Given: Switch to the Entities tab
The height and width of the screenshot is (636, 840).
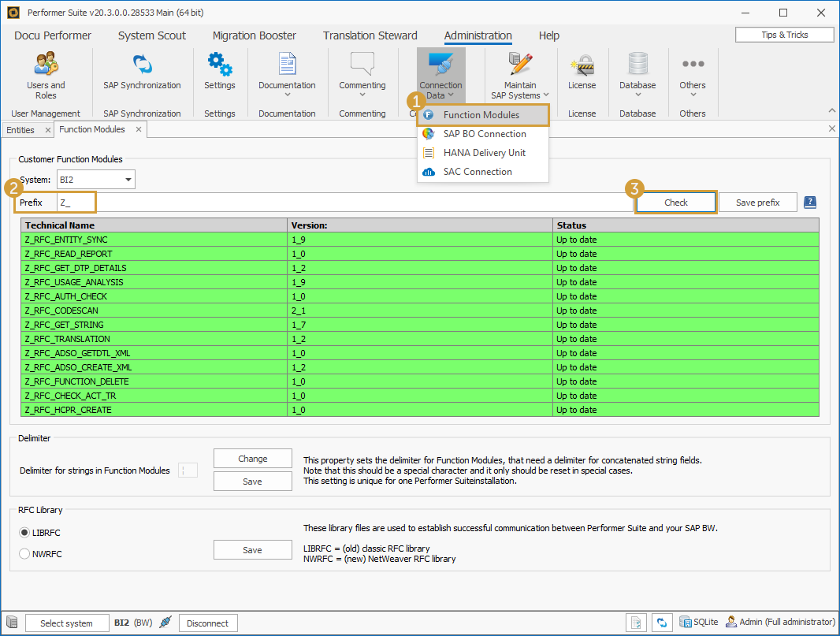Looking at the screenshot, I should [x=23, y=128].
